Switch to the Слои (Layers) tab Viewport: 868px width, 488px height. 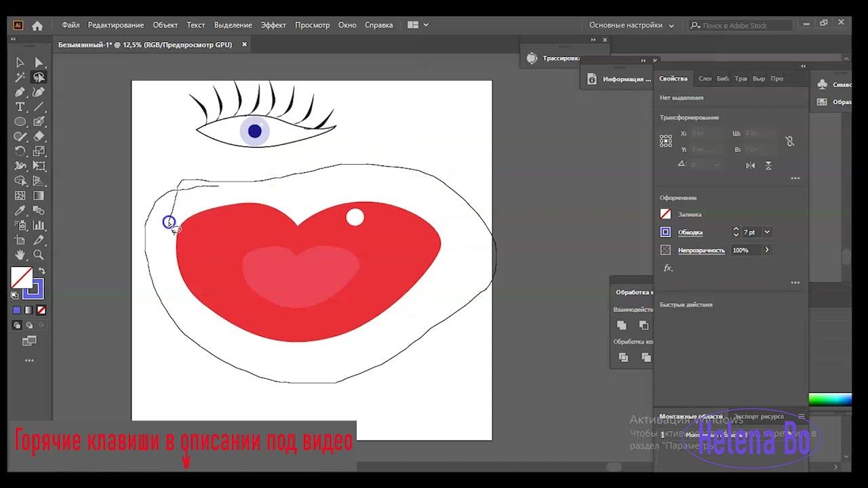coord(705,79)
